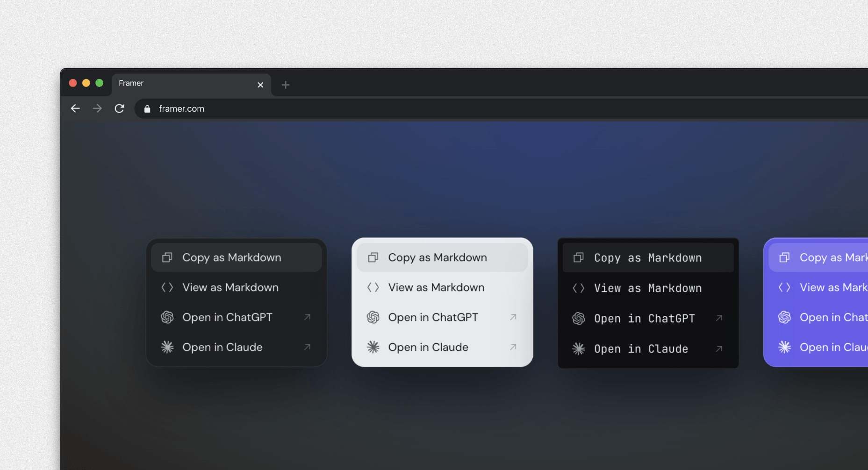The image size is (868, 470).
Task: Go forward using the browser forward arrow
Action: click(x=97, y=108)
